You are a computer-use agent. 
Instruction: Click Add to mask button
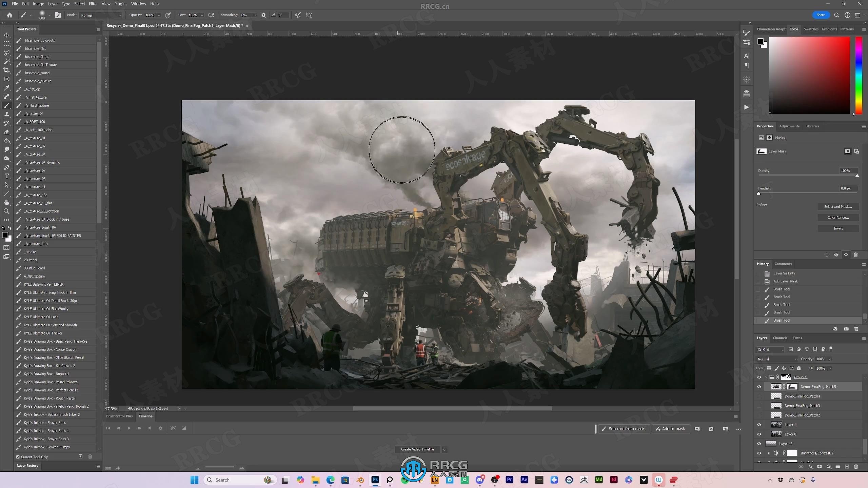(671, 429)
